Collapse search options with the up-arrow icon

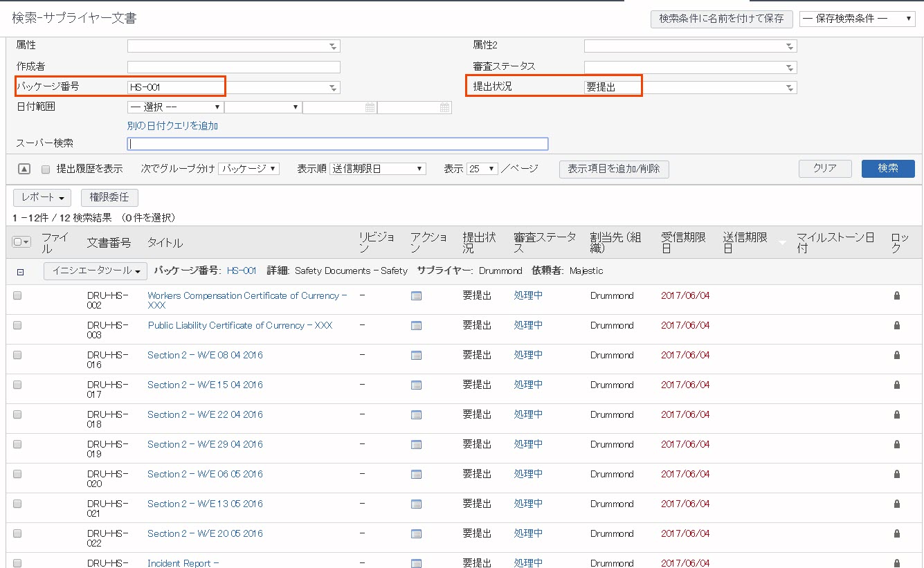24,169
